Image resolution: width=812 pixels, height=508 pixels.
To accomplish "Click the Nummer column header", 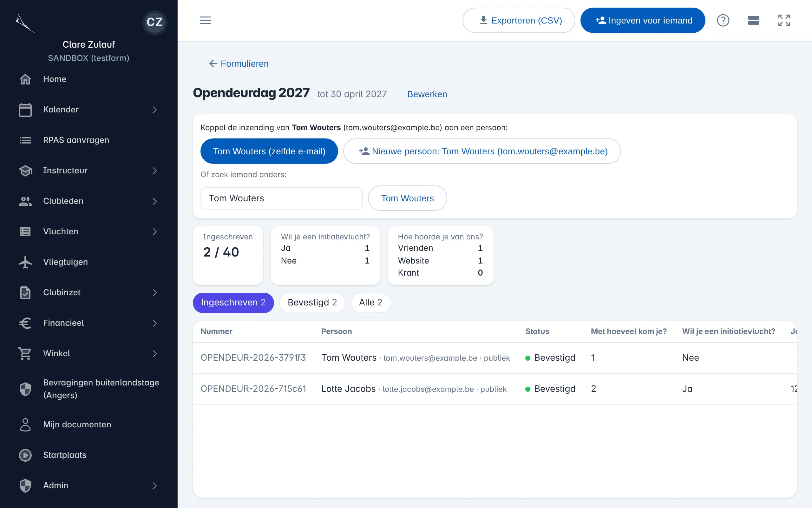I will pos(216,331).
